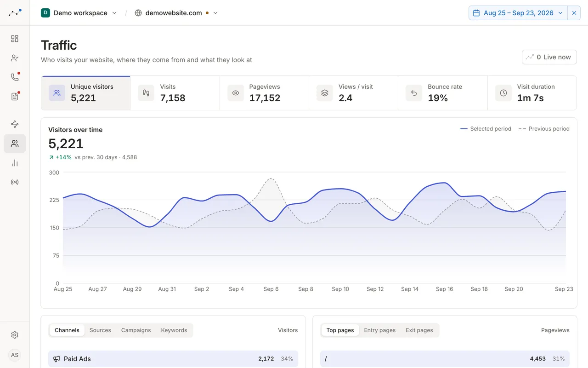Click the Visitors column header
Screen dimensions: 588x368
288,330
